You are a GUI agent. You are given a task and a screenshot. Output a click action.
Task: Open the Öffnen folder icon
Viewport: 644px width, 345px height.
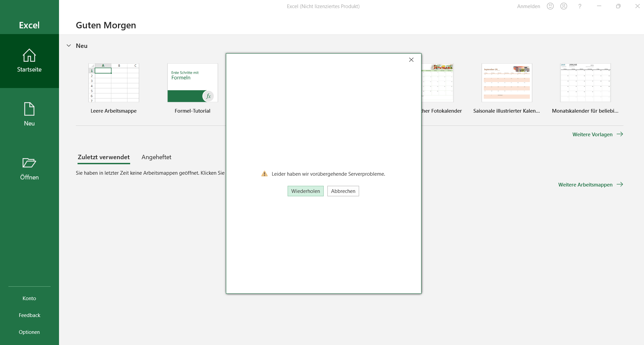click(x=29, y=163)
